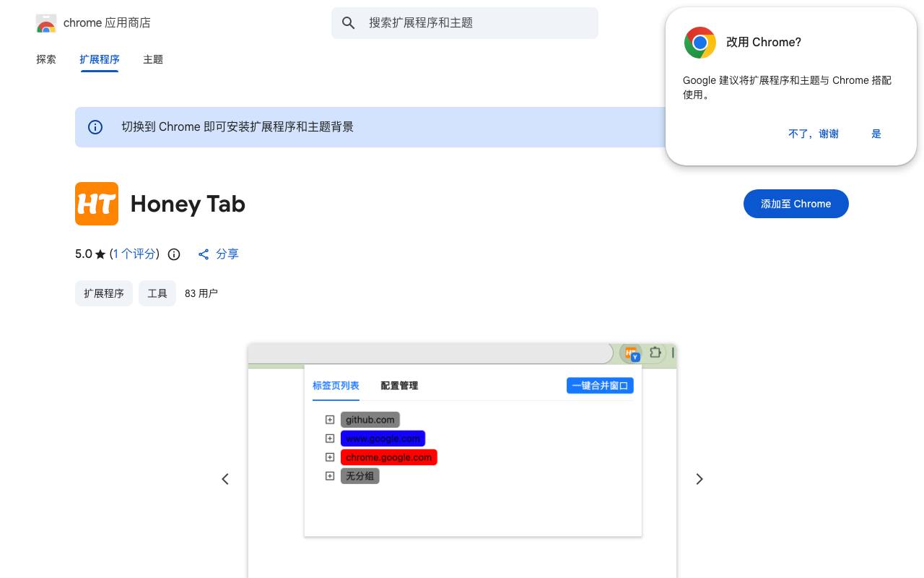Click the 工具 category chip
The height and width of the screenshot is (578, 924).
click(x=157, y=293)
